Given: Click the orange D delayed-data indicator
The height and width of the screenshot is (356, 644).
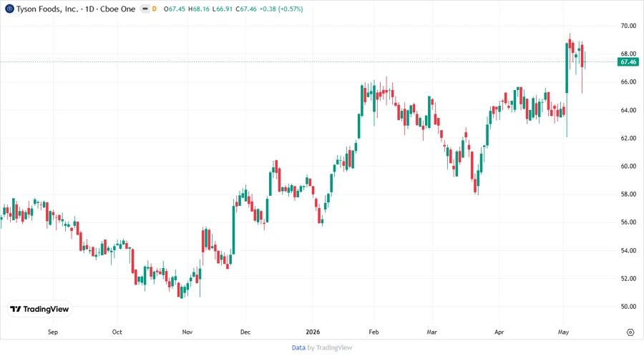Looking at the screenshot, I should pos(155,9).
